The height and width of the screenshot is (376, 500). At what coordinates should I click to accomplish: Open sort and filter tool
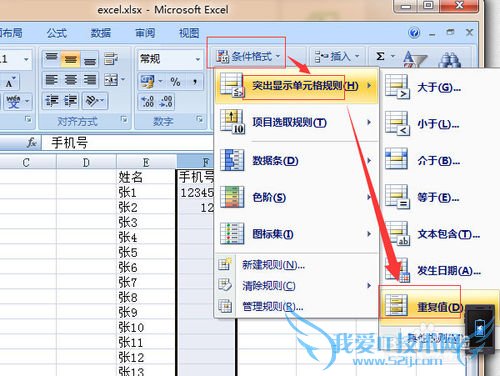(415, 59)
